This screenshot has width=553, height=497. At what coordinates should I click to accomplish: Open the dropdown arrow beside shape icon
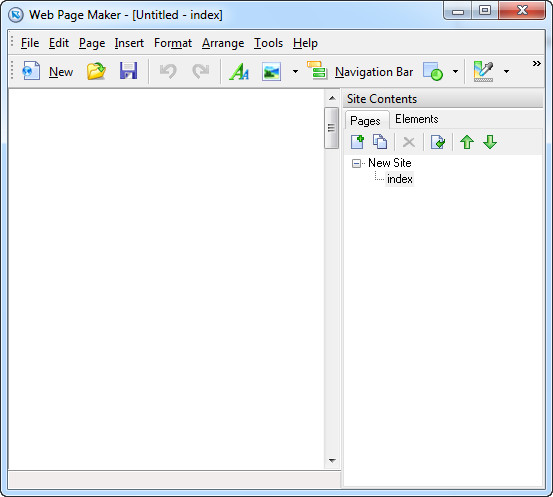point(455,72)
